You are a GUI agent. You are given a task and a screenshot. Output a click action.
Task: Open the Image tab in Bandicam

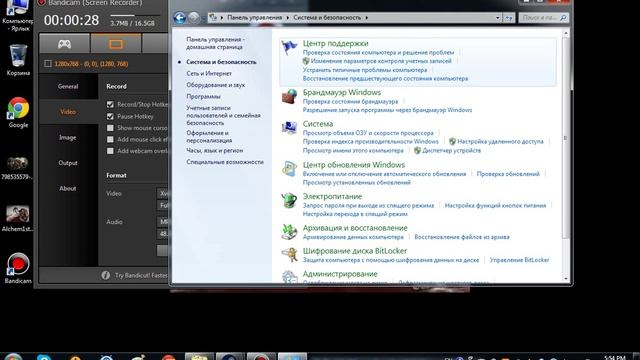[68, 138]
